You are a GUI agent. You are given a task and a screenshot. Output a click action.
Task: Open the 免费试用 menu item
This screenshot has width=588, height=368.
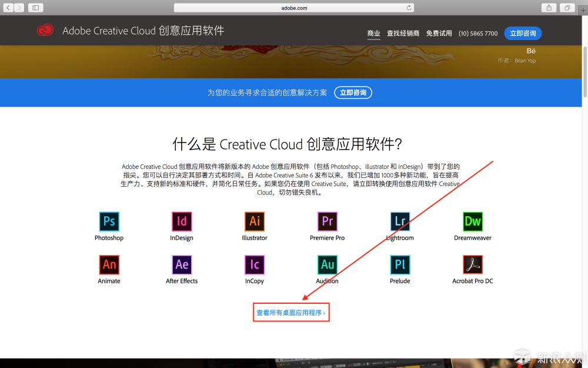pyautogui.click(x=439, y=34)
